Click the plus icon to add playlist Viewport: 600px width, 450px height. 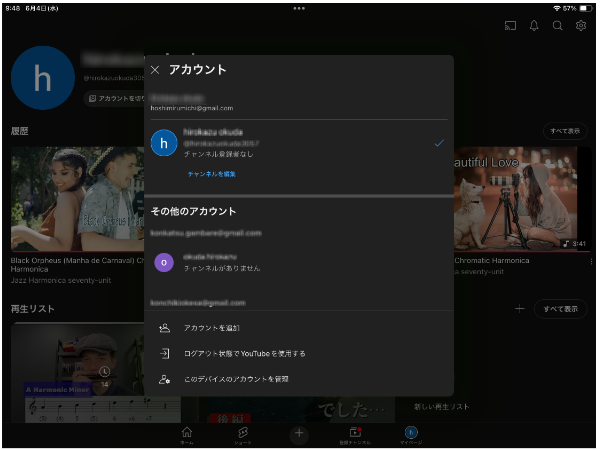(520, 308)
